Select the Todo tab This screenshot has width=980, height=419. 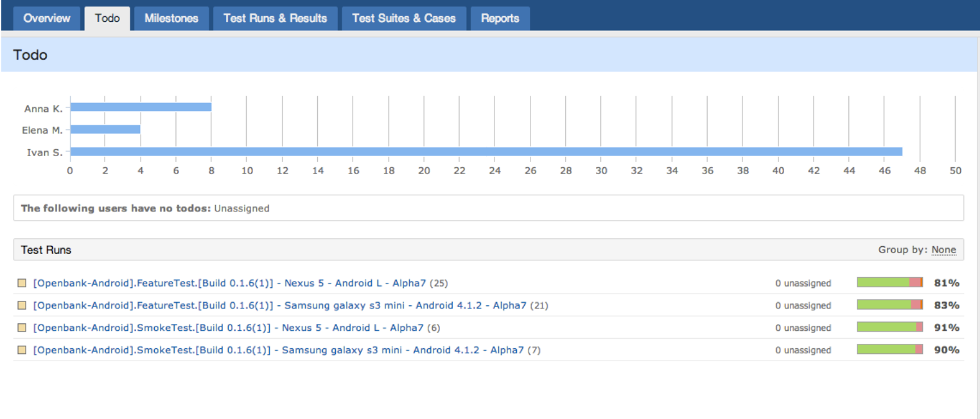107,18
